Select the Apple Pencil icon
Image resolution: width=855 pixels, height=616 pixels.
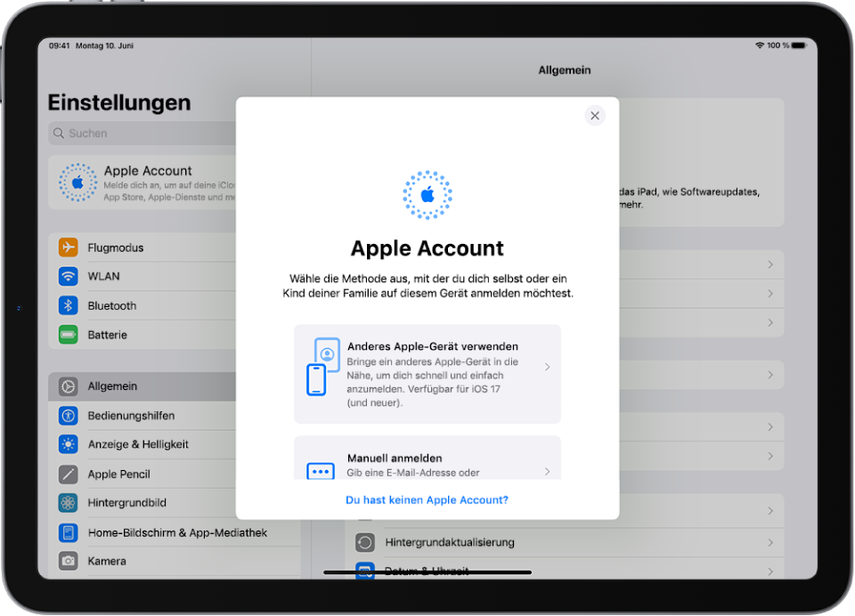tap(69, 474)
